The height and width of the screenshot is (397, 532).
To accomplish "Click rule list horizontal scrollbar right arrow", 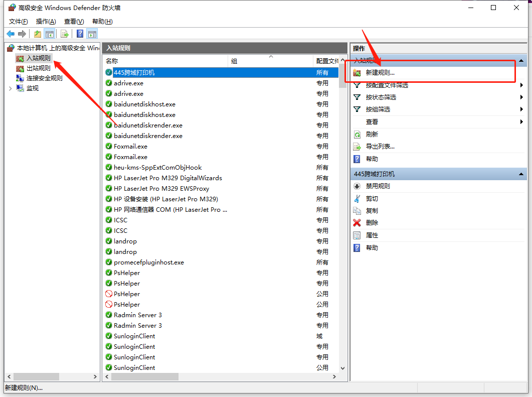I will [334, 376].
